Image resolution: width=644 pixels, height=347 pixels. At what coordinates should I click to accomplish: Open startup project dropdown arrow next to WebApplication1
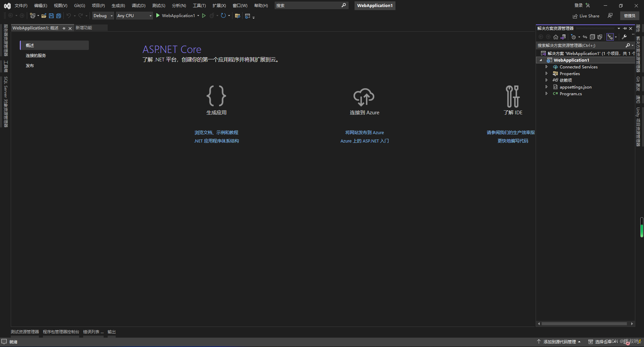point(198,16)
